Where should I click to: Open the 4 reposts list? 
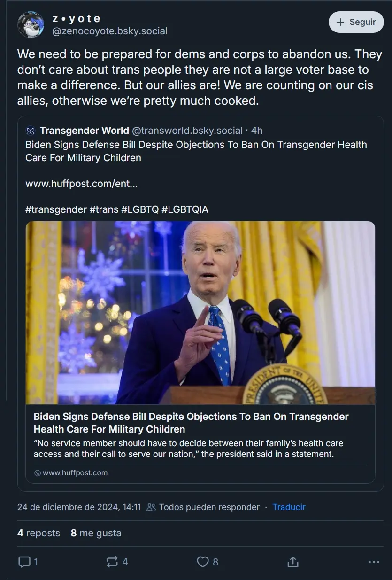(38, 533)
